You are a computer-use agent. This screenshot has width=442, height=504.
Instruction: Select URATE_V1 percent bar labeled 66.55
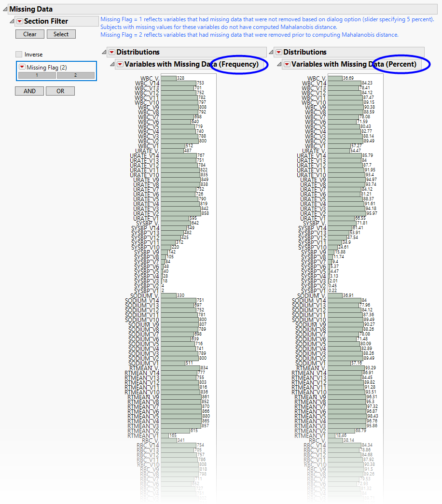(x=341, y=218)
